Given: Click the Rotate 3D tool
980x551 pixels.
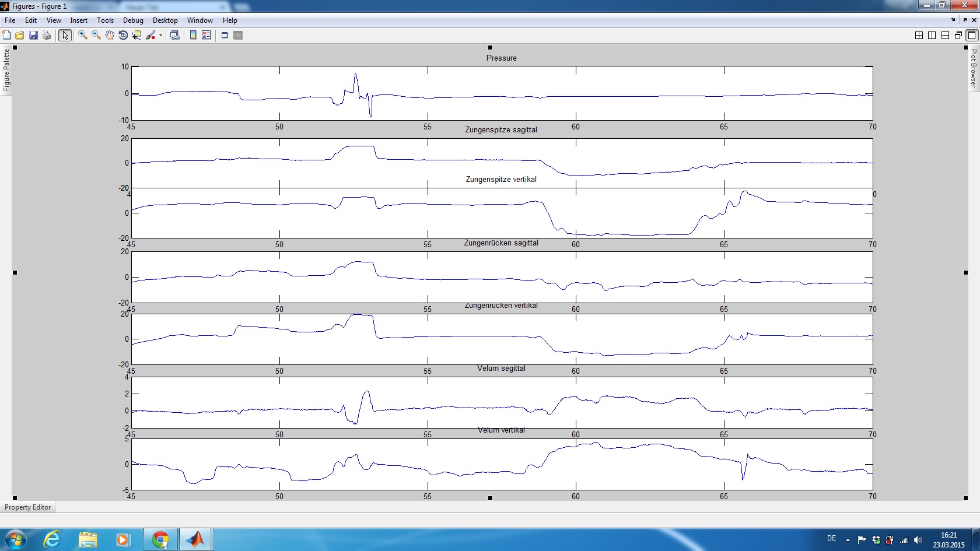Looking at the screenshot, I should coord(123,36).
